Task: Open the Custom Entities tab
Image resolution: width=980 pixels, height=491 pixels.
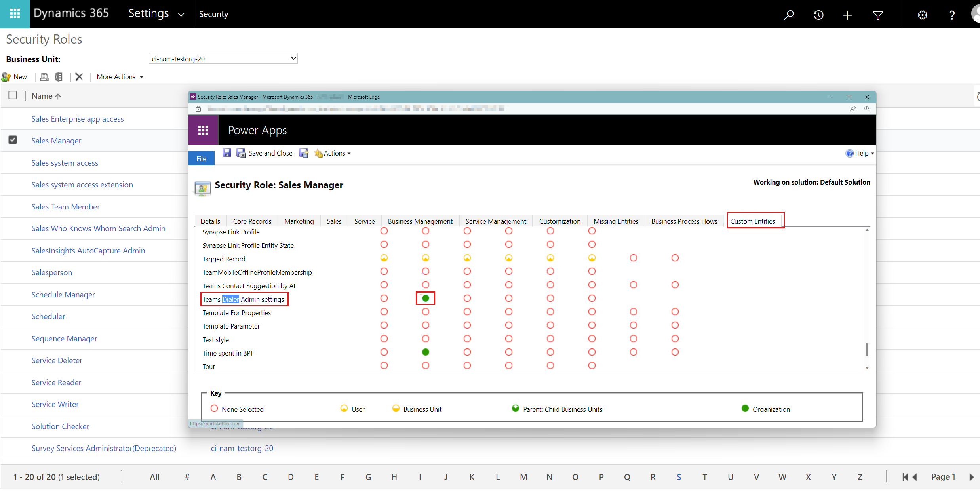Action: pyautogui.click(x=753, y=221)
